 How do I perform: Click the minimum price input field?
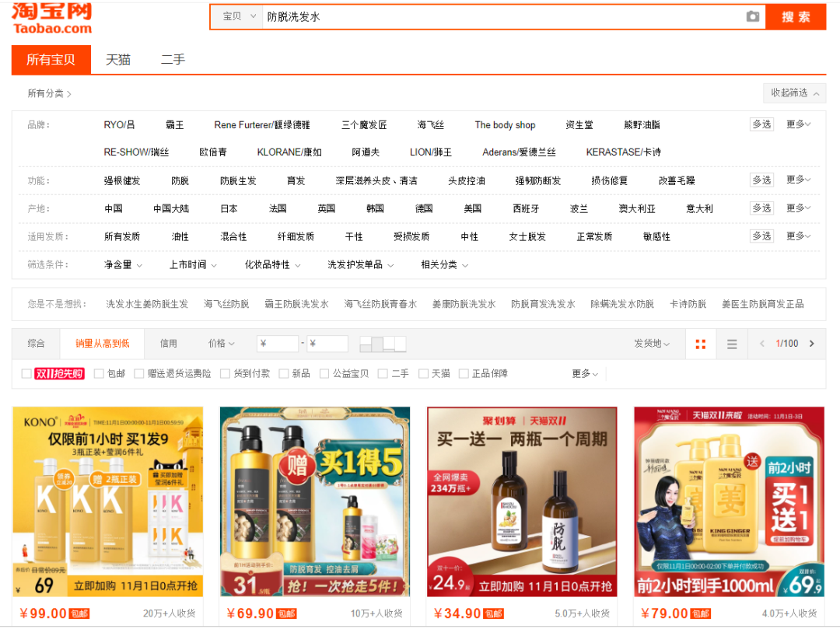pos(278,344)
